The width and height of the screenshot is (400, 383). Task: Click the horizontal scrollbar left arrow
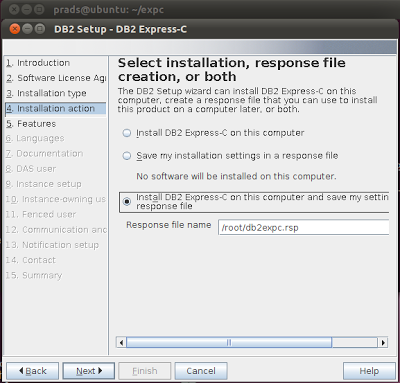pyautogui.click(x=121, y=342)
